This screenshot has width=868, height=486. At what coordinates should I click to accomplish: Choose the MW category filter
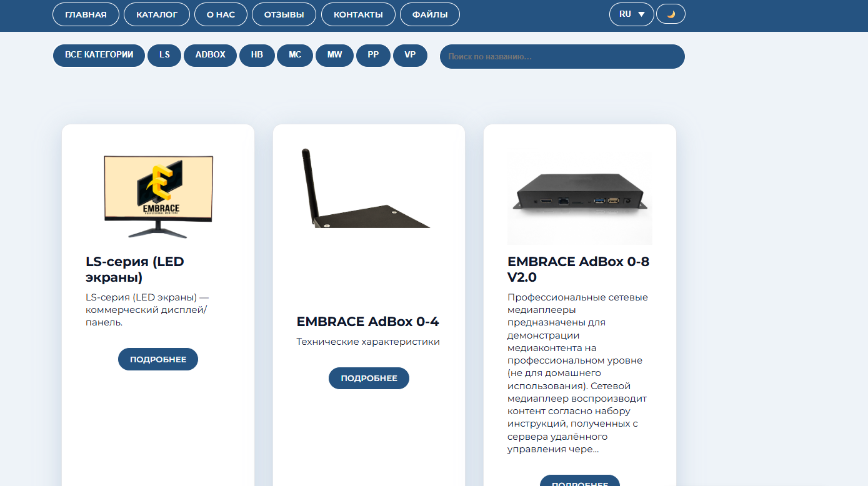334,55
